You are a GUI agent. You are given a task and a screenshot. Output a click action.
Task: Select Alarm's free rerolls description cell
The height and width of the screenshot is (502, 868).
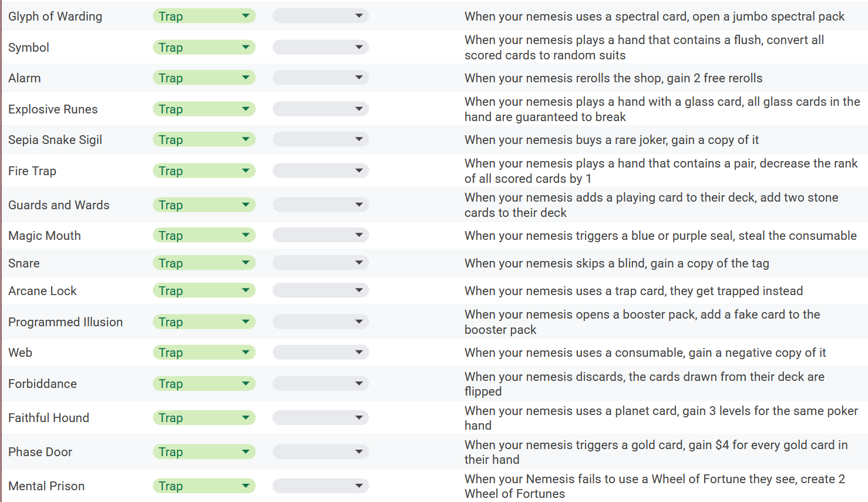click(662, 78)
